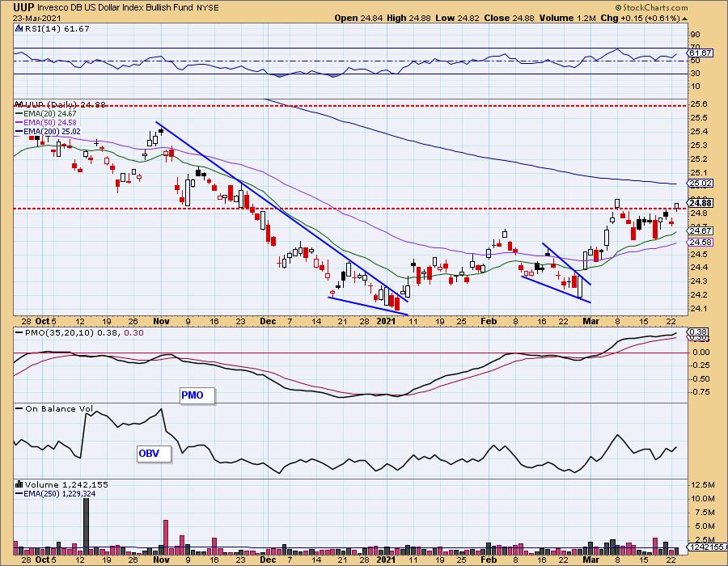Click the 24.67 price tag on right axis
728x566 pixels.
[701, 230]
